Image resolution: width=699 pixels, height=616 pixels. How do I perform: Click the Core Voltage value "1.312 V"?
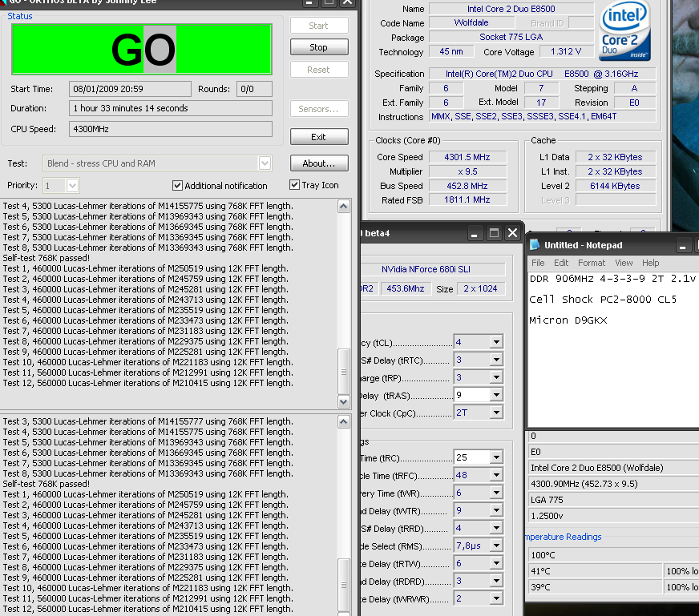pos(566,52)
